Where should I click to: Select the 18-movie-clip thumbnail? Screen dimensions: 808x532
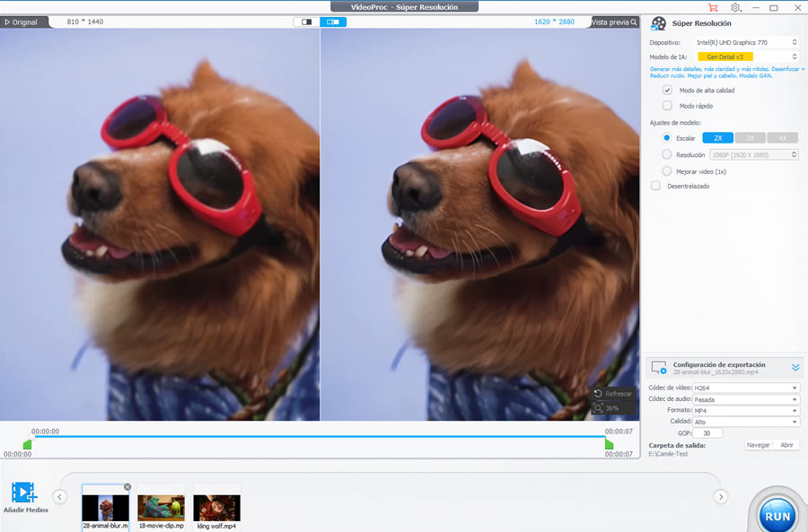click(162, 508)
